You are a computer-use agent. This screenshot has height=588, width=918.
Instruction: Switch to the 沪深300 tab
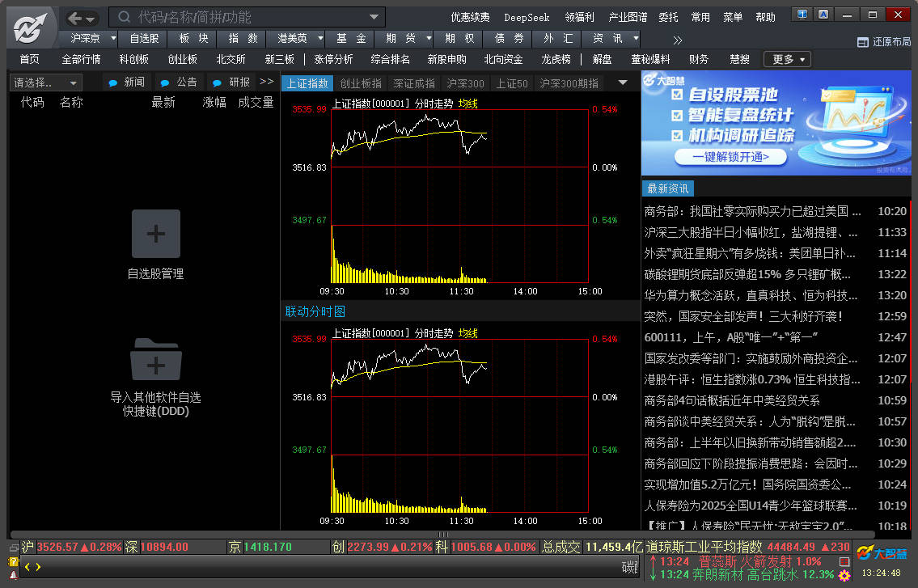tap(465, 84)
